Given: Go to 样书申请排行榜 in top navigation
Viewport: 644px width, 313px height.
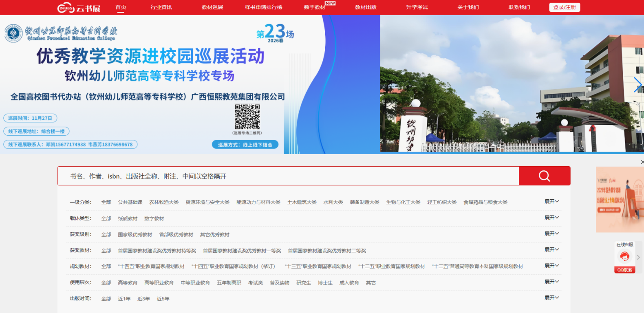Looking at the screenshot, I should (263, 7).
